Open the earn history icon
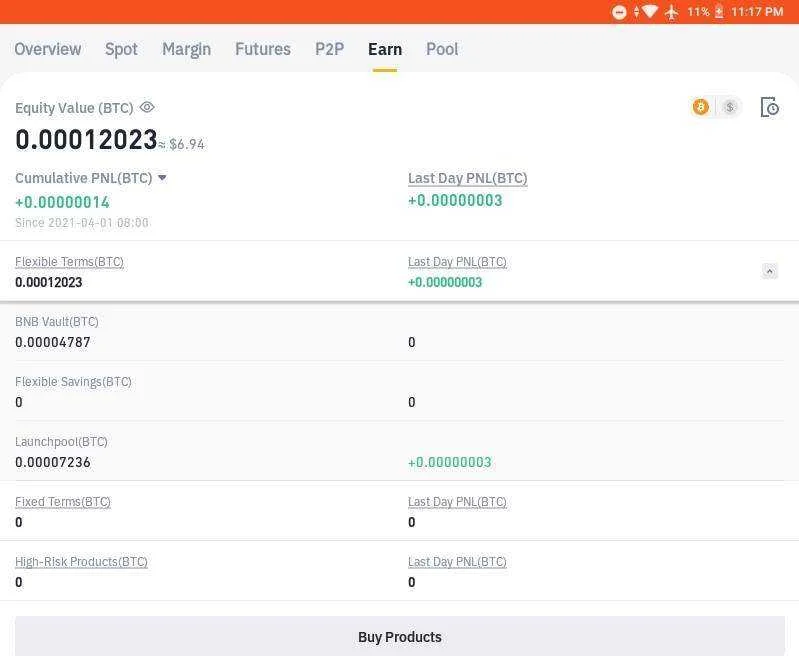Image resolution: width=799 pixels, height=656 pixels. point(769,107)
